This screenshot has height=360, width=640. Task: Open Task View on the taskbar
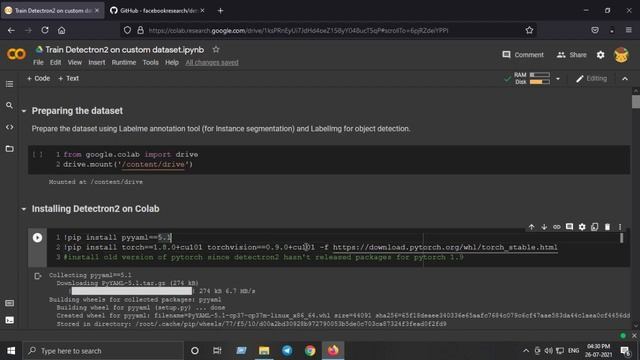[x=217, y=351]
